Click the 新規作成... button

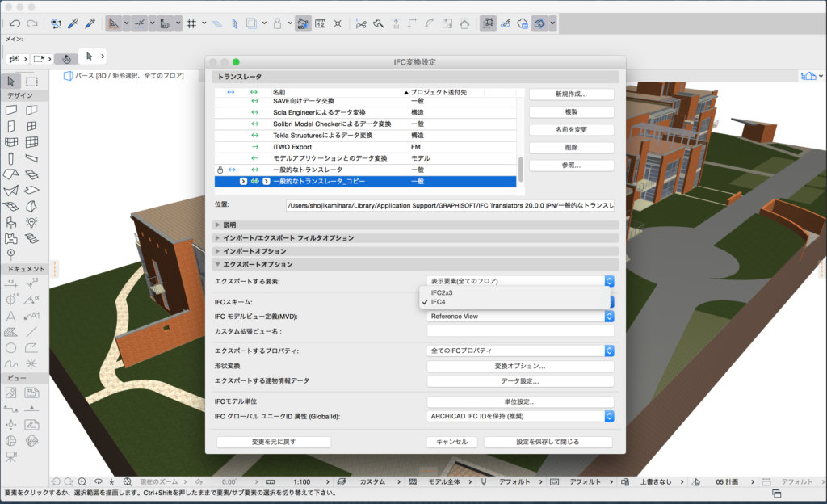pyautogui.click(x=571, y=94)
